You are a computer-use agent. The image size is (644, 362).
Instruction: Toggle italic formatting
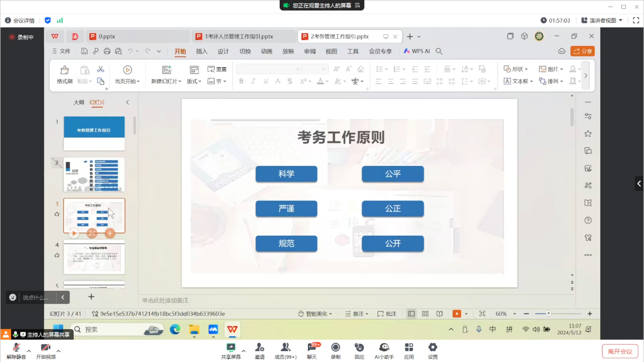pyautogui.click(x=253, y=81)
